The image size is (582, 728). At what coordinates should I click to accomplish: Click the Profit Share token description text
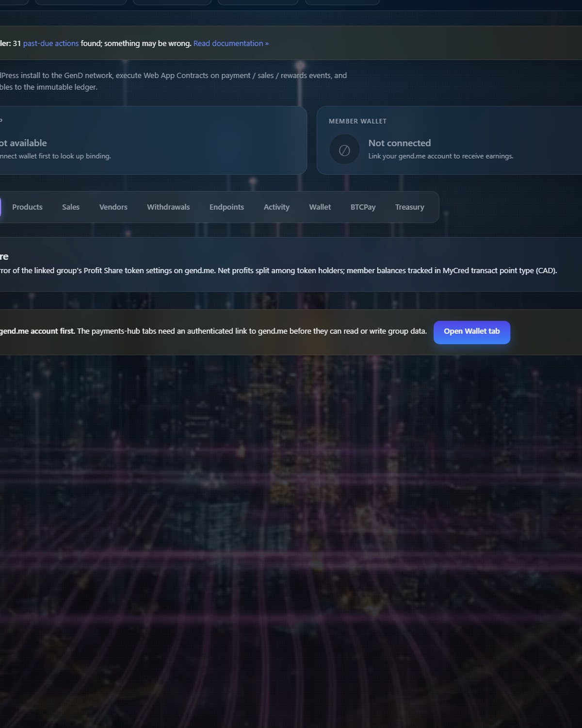tap(278, 271)
